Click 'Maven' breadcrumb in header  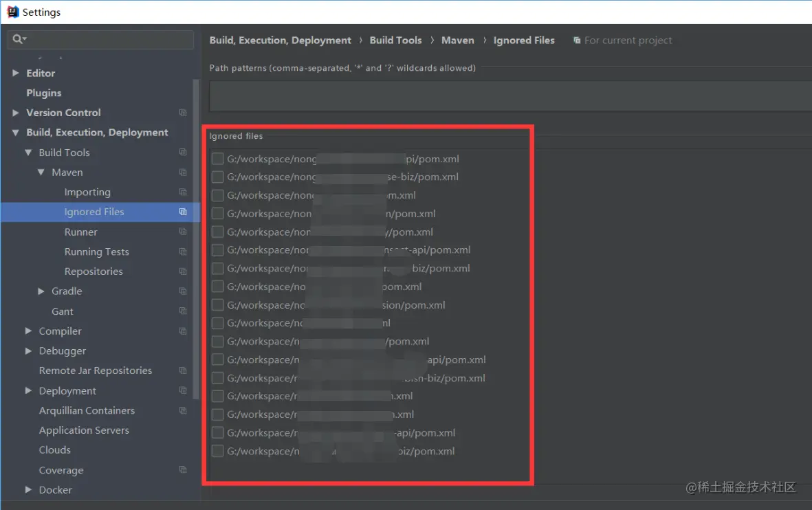pos(458,41)
